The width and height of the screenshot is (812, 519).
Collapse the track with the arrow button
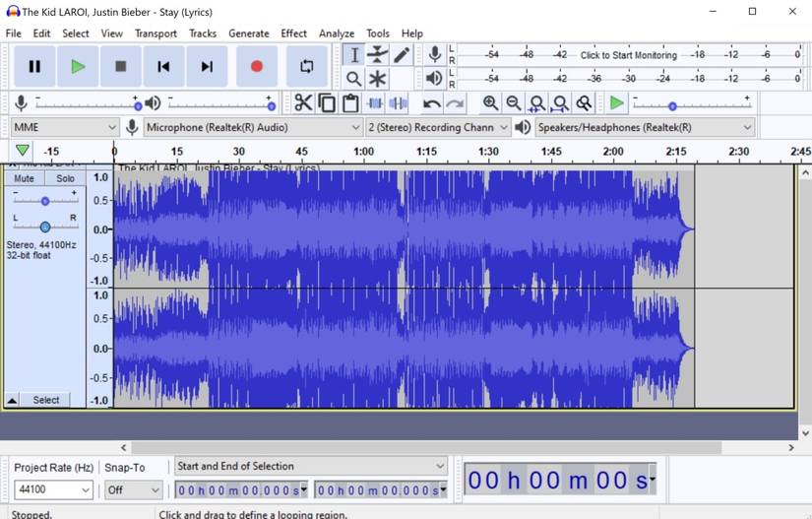point(12,400)
